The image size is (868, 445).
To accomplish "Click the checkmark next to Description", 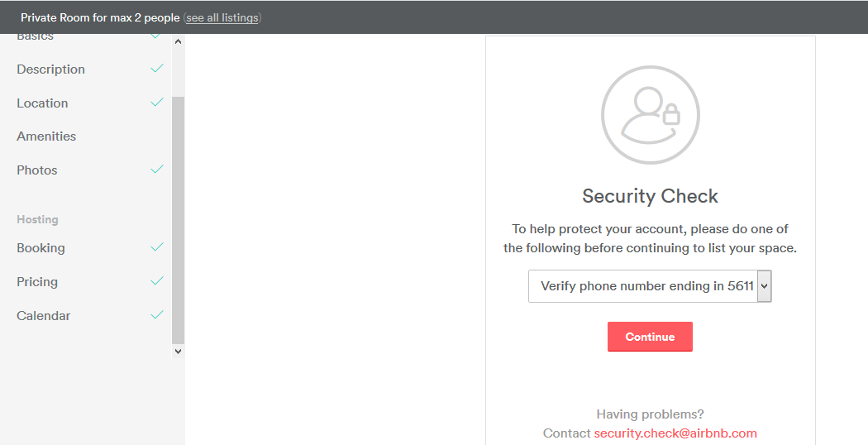I will pyautogui.click(x=157, y=69).
